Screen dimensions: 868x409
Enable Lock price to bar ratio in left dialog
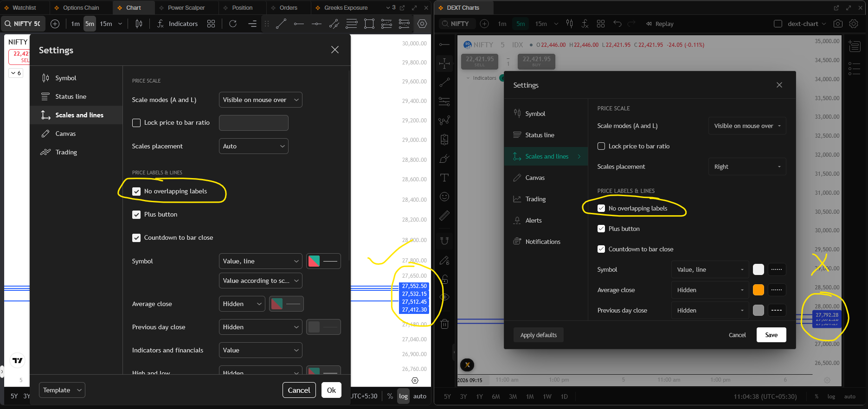tap(136, 122)
